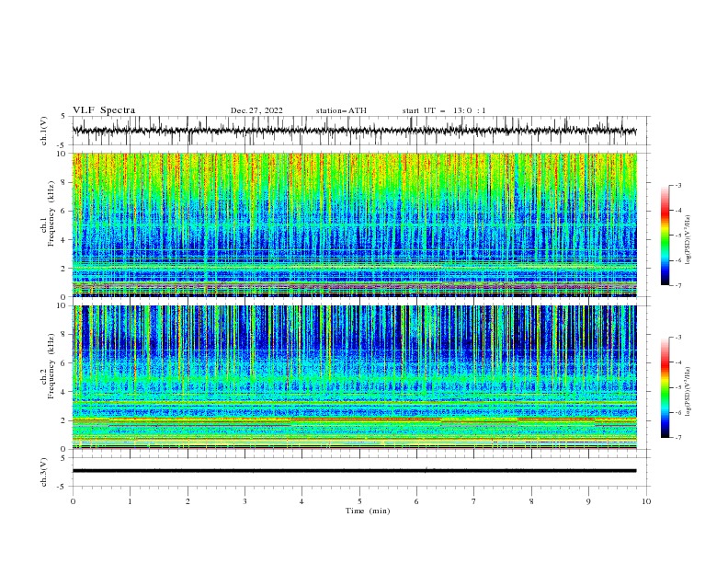Click the "-6" tick on ch.1 colorbar
Viewport: 728px width, 563px height.
pyautogui.click(x=678, y=260)
